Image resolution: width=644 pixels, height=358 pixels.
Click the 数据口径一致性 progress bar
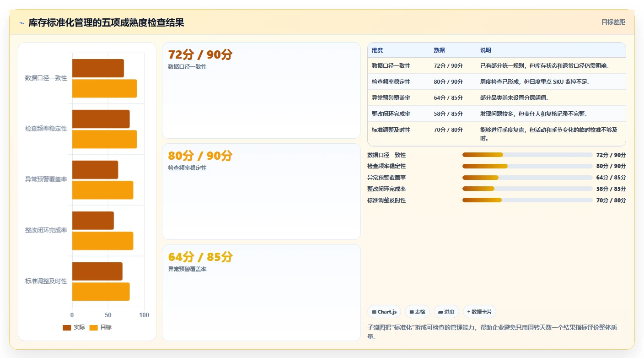click(527, 155)
